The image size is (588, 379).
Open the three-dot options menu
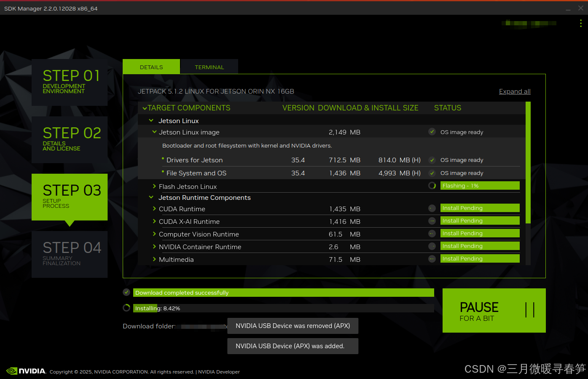tap(581, 23)
